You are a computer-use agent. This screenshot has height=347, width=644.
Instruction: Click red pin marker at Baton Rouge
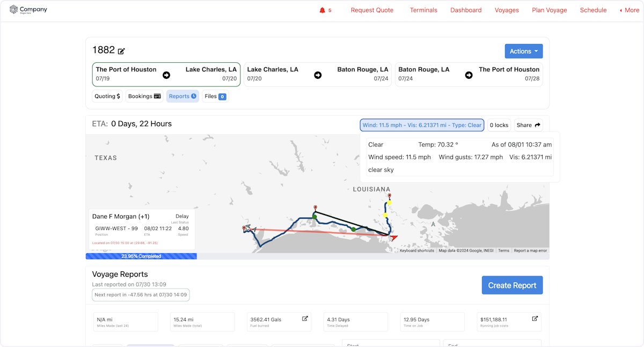390,196
